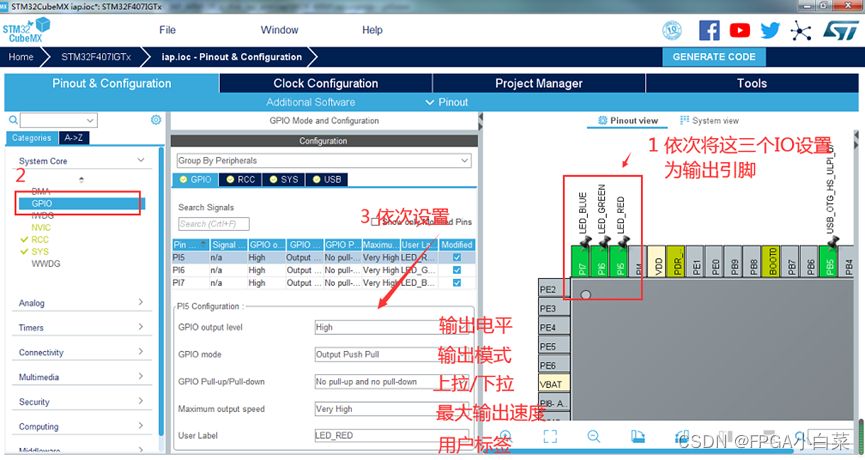Select green pin PI5 on the chip
This screenshot has height=460, width=865.
[x=619, y=261]
